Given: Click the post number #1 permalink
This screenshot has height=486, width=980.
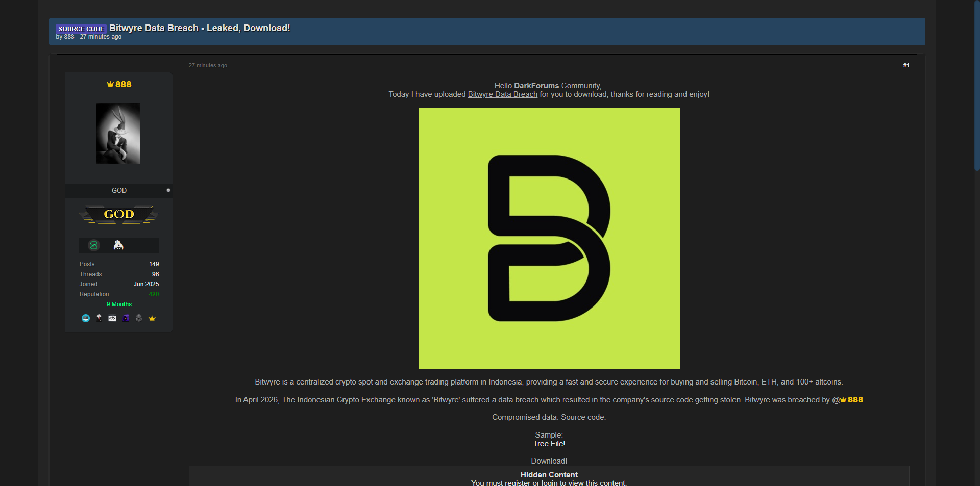Looking at the screenshot, I should (x=906, y=65).
